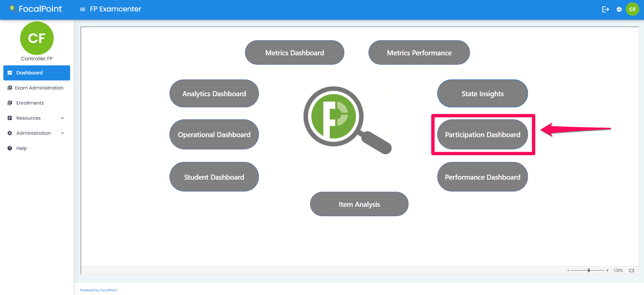Click the FocalPoint logo in header
Screen dimensions: 644x295
click(x=36, y=9)
